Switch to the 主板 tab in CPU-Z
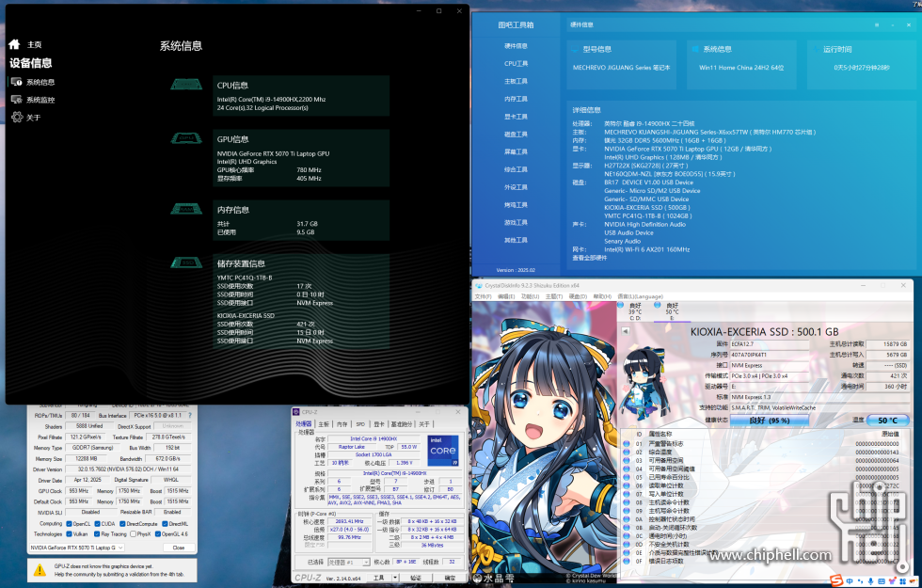 [x=324, y=424]
